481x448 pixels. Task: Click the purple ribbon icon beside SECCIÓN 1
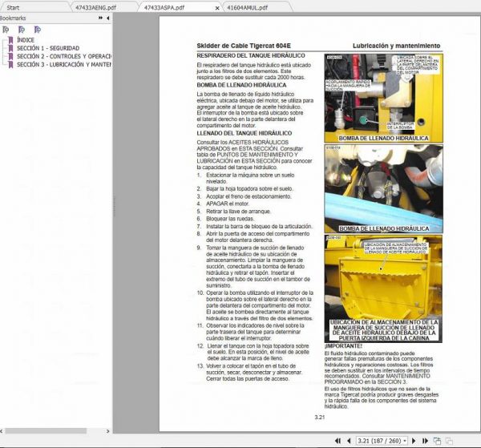pyautogui.click(x=10, y=48)
